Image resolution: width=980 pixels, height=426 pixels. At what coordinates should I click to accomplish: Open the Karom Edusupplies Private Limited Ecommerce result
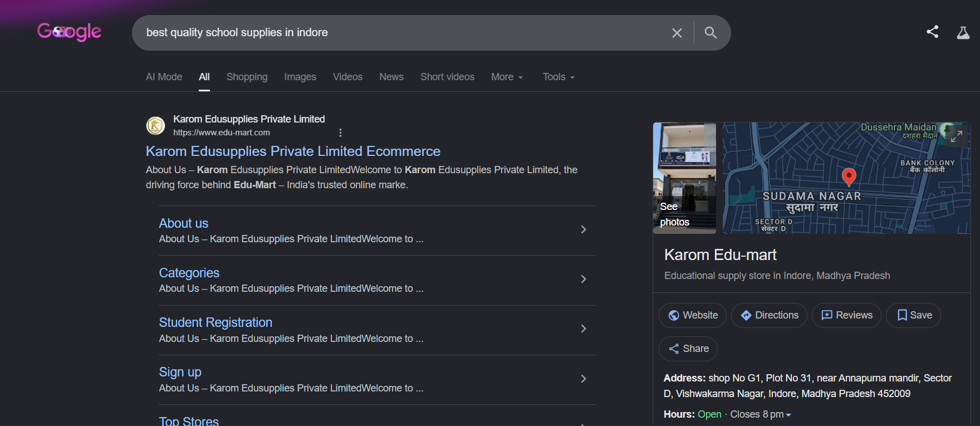[293, 151]
